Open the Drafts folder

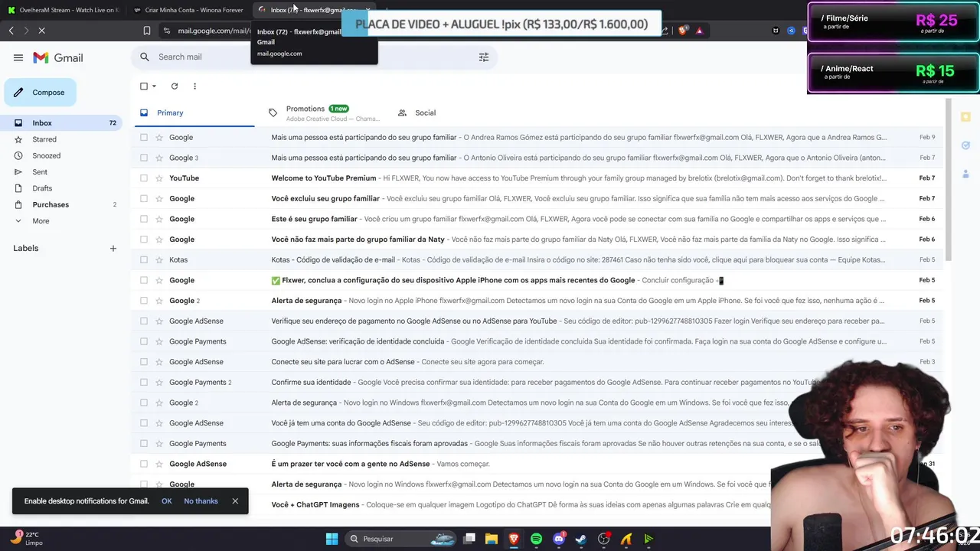click(42, 188)
